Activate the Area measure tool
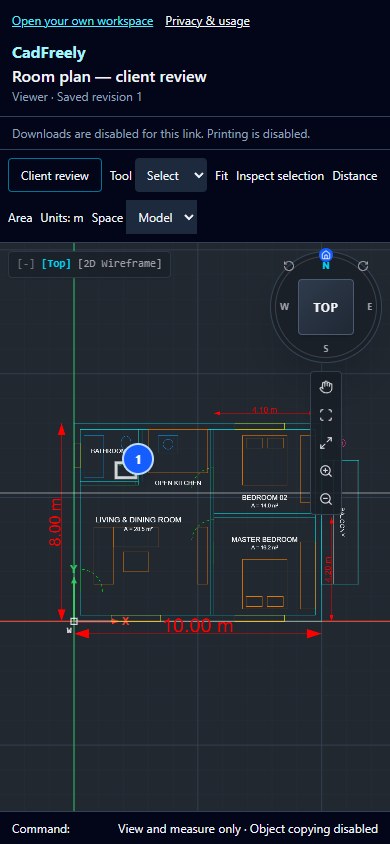This screenshot has height=844, width=390. tap(20, 218)
